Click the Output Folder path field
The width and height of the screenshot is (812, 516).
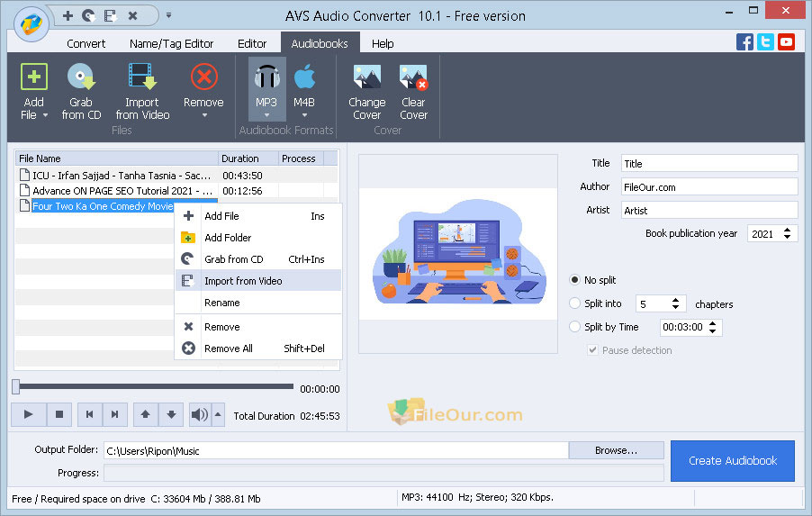click(x=336, y=451)
